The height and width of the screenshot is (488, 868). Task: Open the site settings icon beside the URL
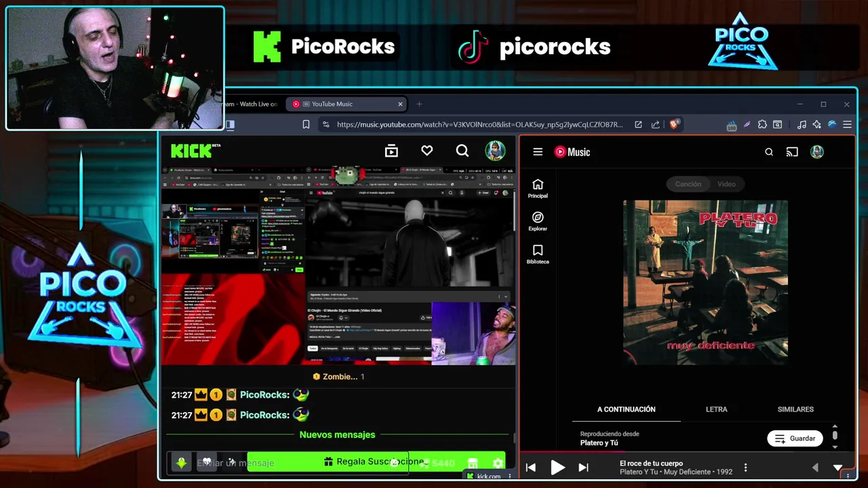[326, 124]
